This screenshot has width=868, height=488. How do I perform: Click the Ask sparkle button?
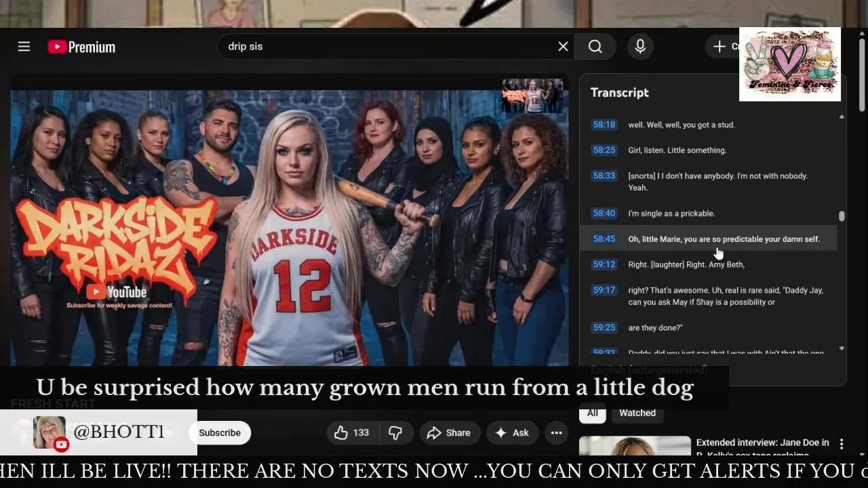click(x=512, y=432)
